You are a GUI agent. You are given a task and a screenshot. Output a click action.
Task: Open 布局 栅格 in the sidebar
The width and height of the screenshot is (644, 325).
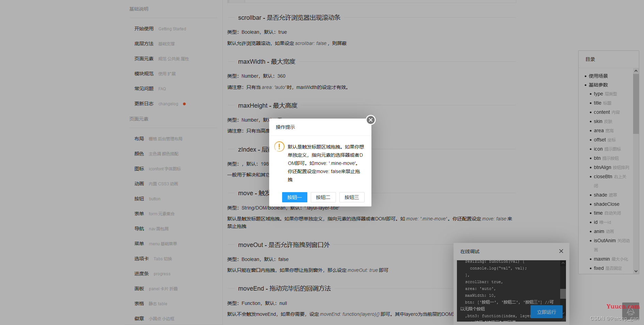point(158,139)
